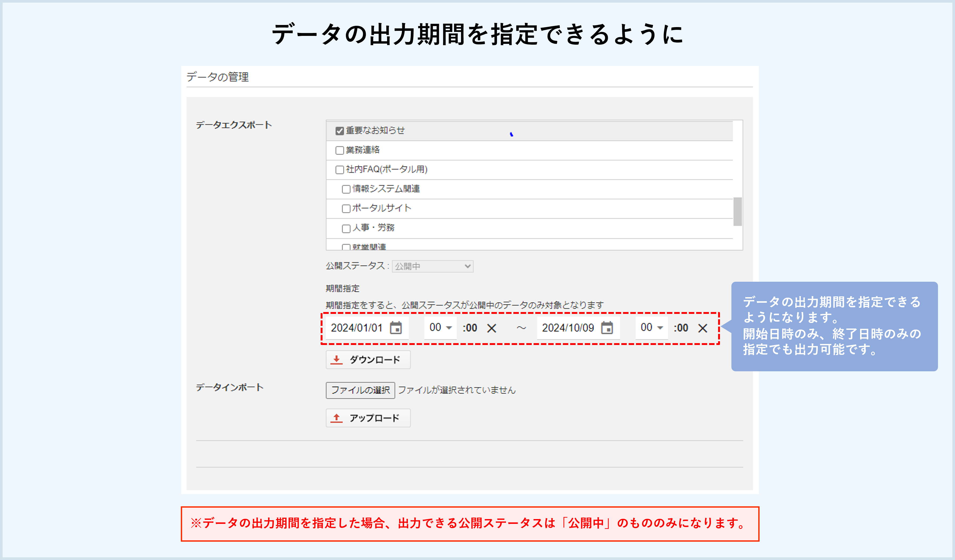Check the ポータルサイト checkbox
The image size is (955, 560).
(346, 209)
